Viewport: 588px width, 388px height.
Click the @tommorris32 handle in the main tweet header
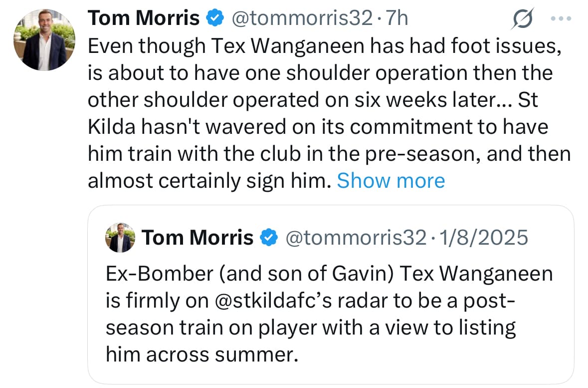301,19
